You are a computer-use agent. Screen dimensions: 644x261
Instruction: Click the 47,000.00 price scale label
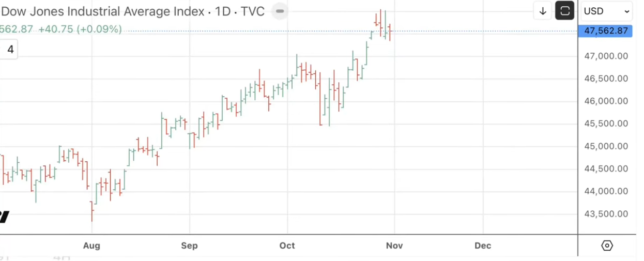(605, 56)
